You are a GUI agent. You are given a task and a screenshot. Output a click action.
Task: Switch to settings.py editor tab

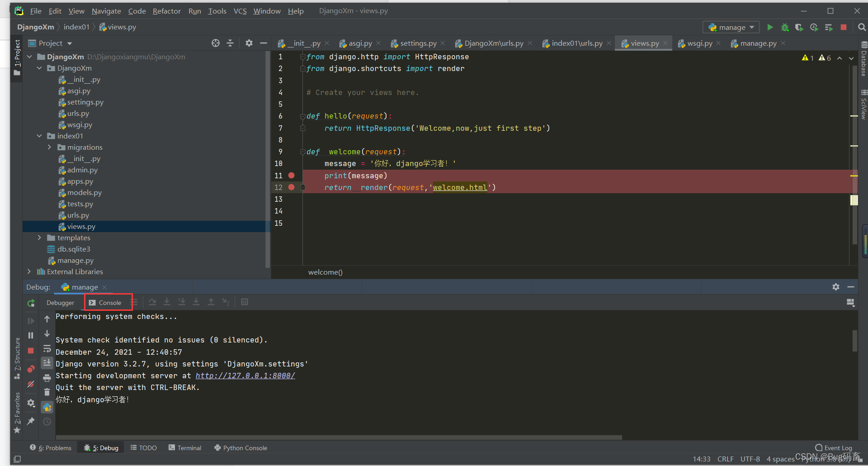click(x=418, y=43)
